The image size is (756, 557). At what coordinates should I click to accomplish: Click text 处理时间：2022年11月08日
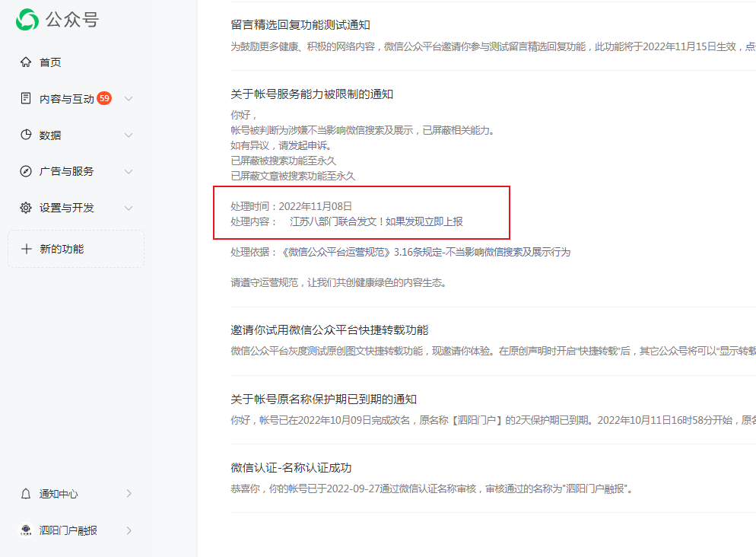tap(291, 206)
